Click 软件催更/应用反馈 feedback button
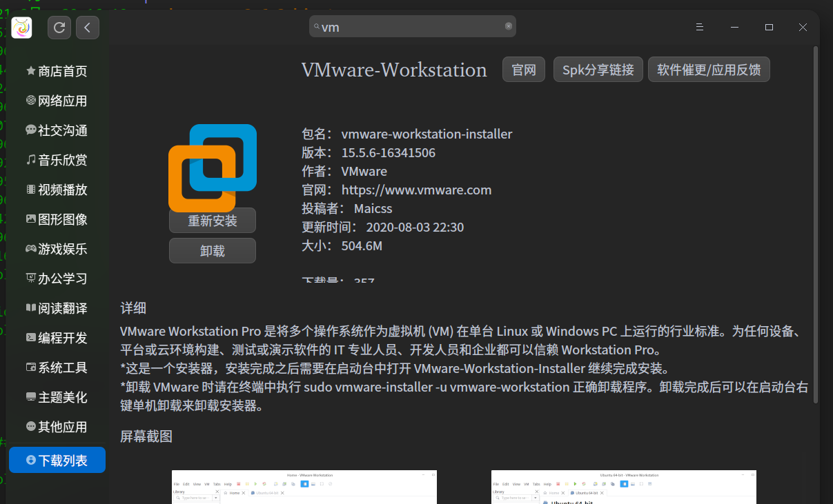 (709, 70)
